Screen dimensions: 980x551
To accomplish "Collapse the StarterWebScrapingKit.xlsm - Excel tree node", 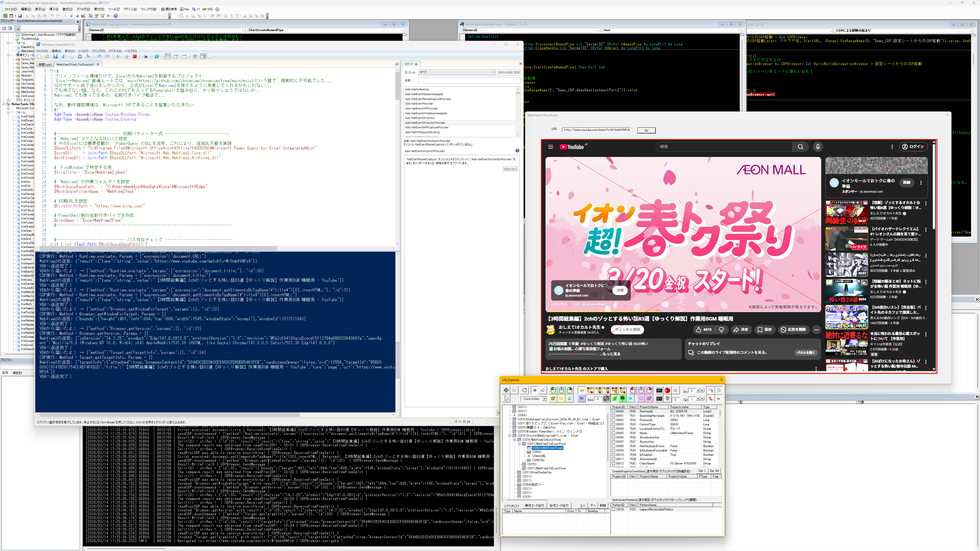I will tap(510, 436).
